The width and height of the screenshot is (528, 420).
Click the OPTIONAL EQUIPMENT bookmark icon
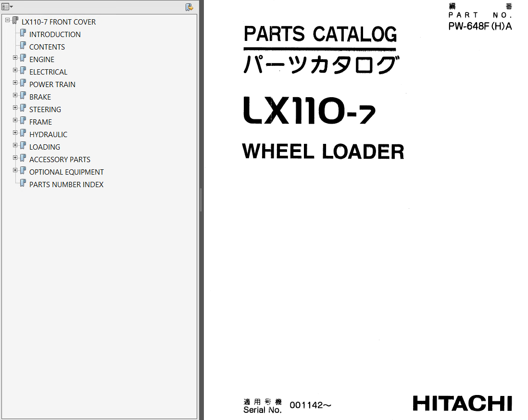(23, 170)
